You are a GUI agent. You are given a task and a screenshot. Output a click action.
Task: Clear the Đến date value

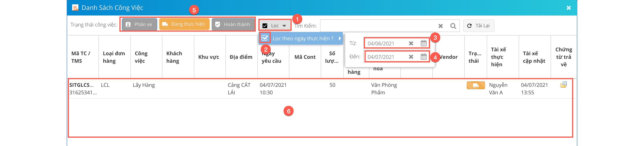click(411, 57)
